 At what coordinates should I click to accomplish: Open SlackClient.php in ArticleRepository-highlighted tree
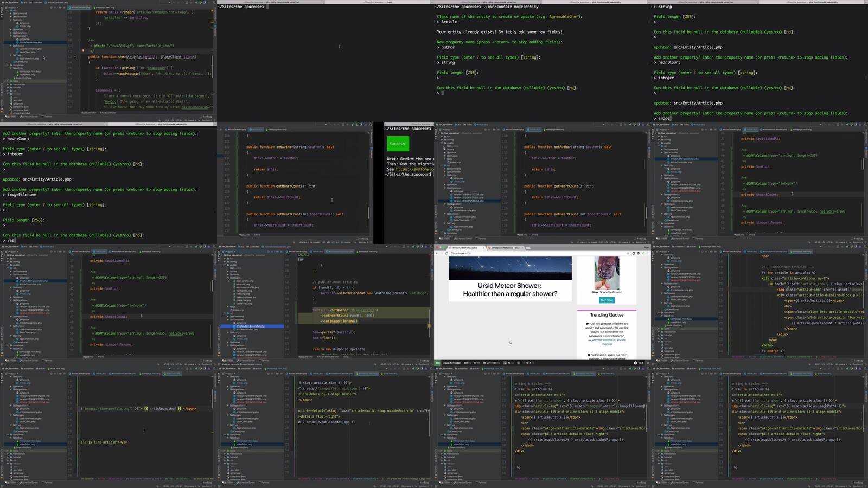(26, 52)
